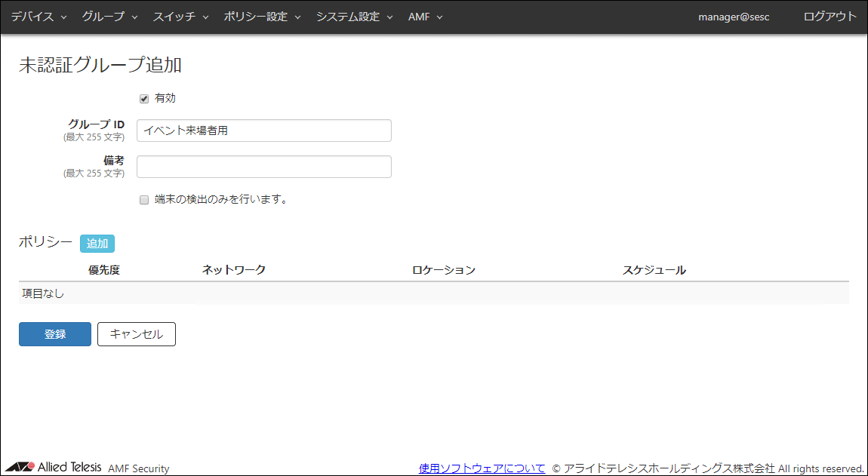Expand the AMF dropdown menu
The width and height of the screenshot is (868, 476).
(425, 17)
